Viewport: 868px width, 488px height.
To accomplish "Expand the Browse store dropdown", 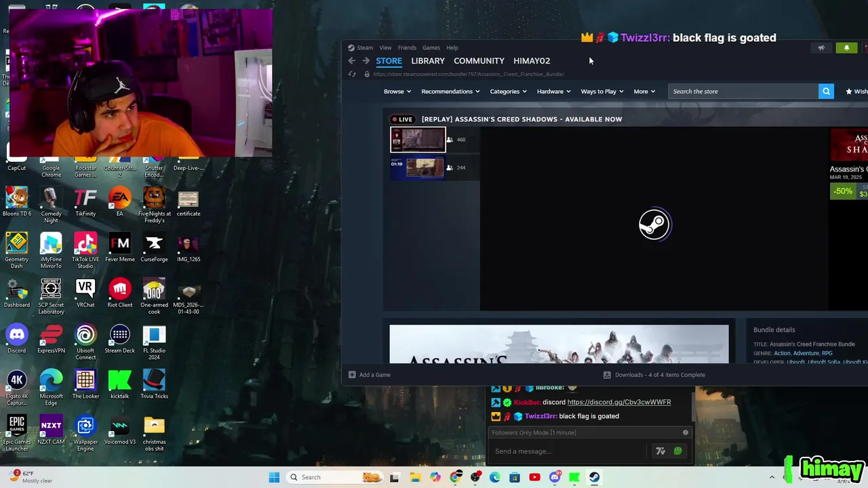I will point(397,91).
